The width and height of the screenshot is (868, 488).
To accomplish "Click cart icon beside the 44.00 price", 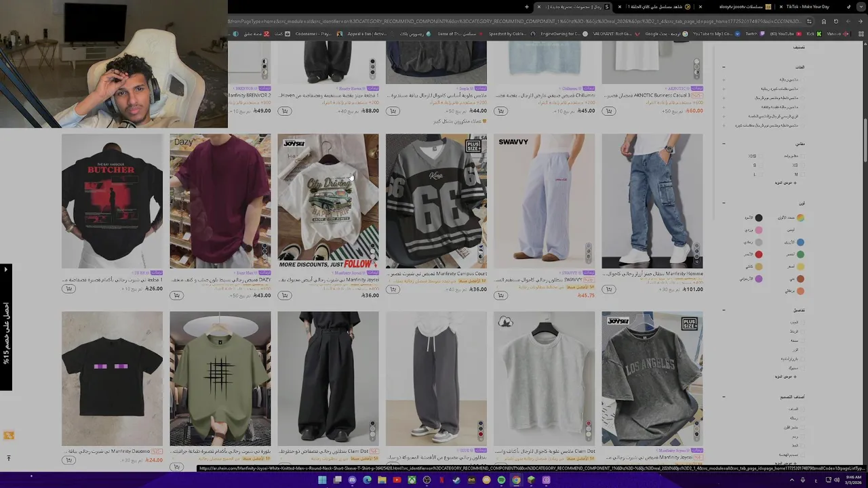I will pos(393,111).
